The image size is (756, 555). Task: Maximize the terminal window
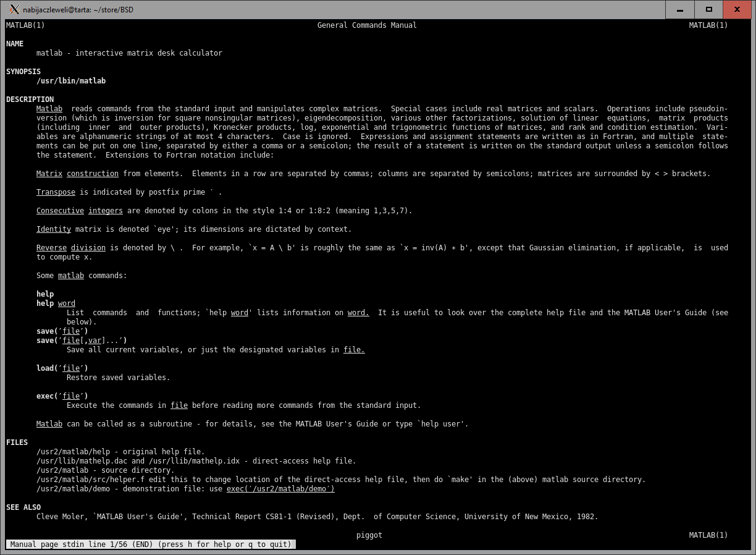708,9
